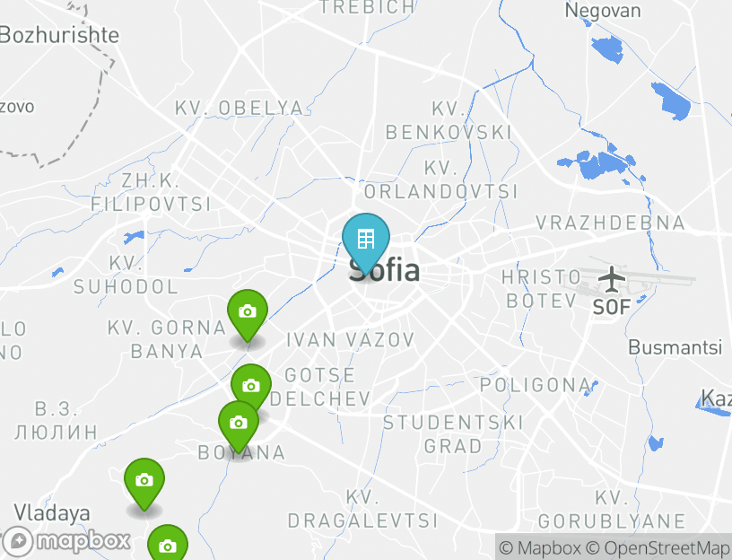The height and width of the screenshot is (560, 732).
Task: Open the © OpenStreetMap attribution link
Action: [658, 547]
